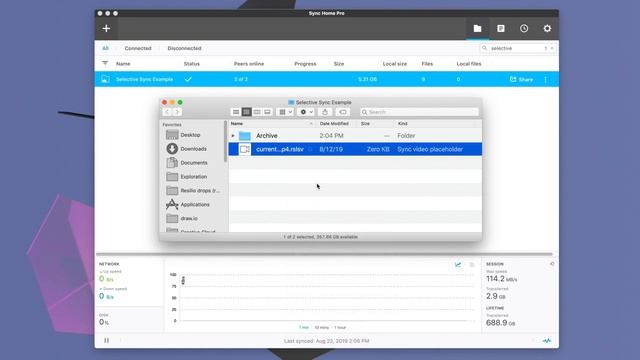Select the line chart view icon in stats panel
Viewport: 640px width, 360px height.
(x=458, y=264)
